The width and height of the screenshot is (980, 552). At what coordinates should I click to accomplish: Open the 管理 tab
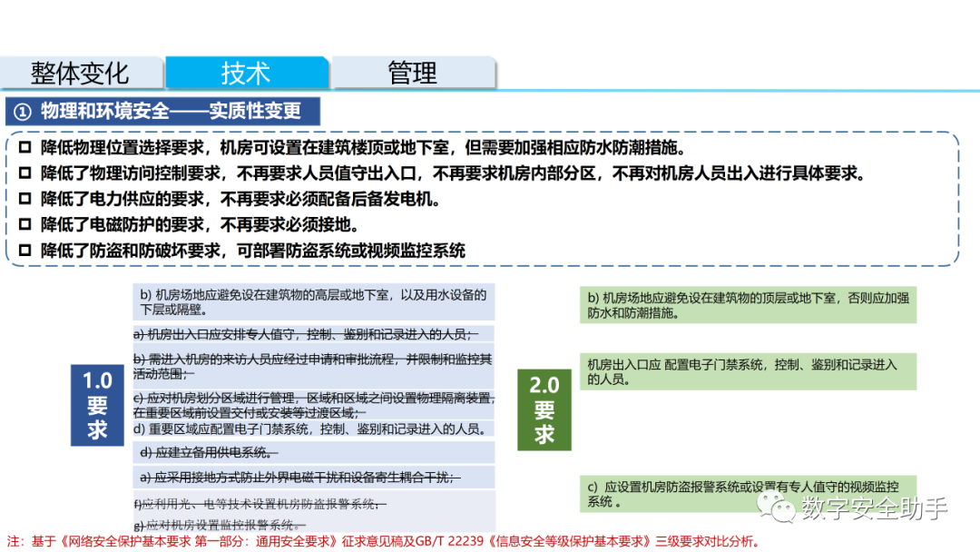click(x=413, y=73)
